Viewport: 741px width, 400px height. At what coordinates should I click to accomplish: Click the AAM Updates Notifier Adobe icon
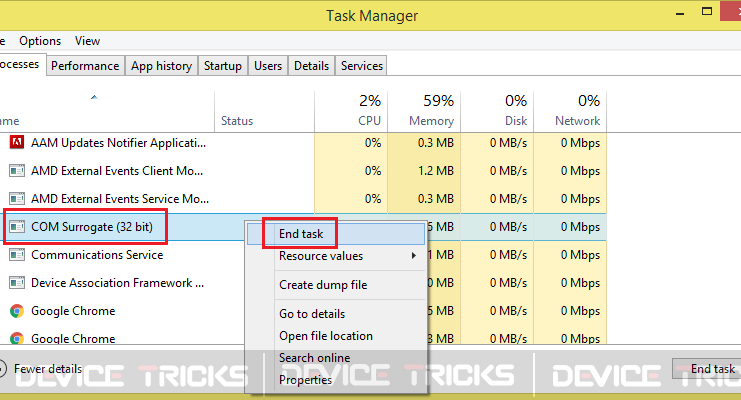(x=17, y=142)
